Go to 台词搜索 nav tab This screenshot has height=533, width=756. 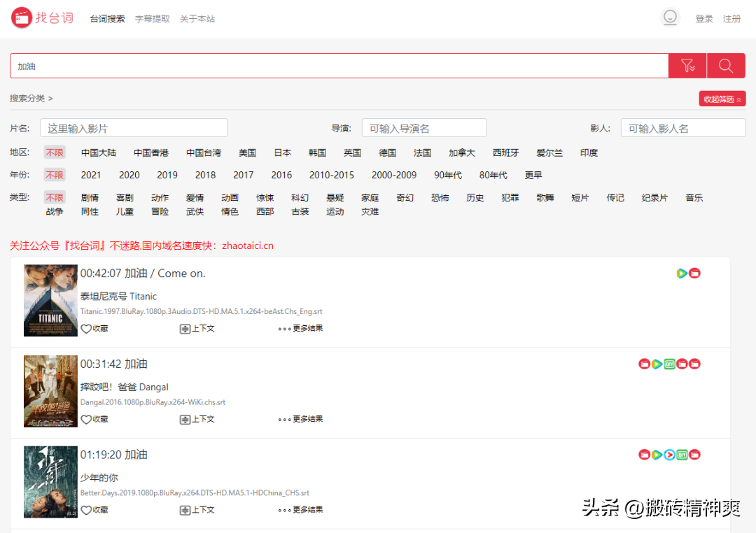tap(107, 19)
